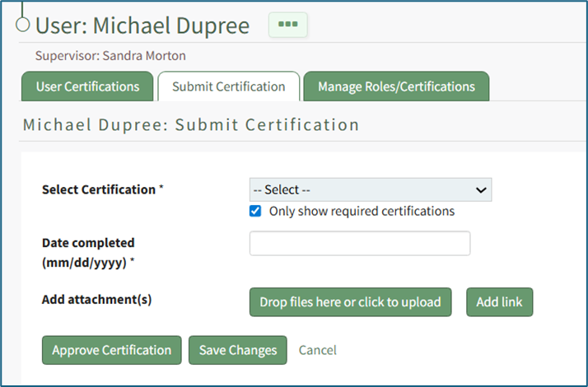The height and width of the screenshot is (387, 588).
Task: Click the 'Date completed (mm/dd/yyyy)' label
Action: click(88, 252)
